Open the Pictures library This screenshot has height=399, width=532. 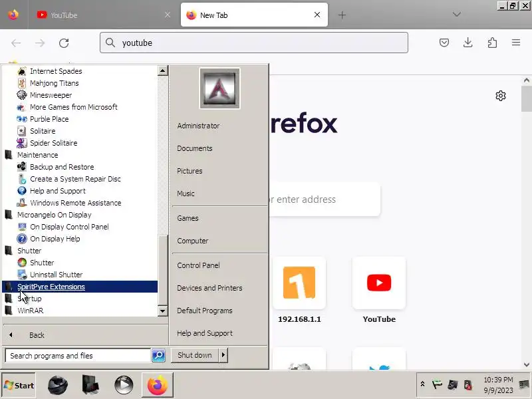[x=190, y=171]
